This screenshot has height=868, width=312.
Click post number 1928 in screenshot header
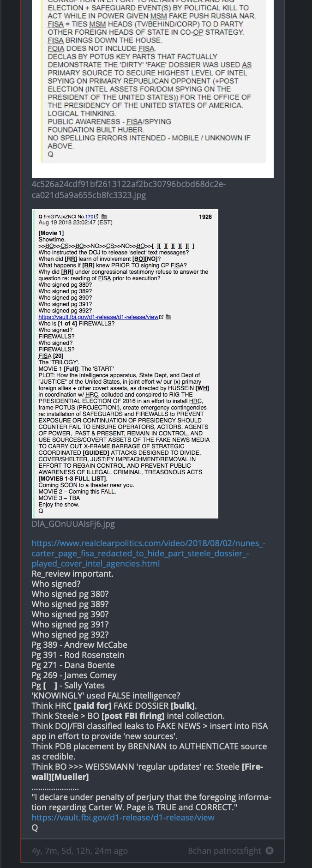(x=205, y=217)
